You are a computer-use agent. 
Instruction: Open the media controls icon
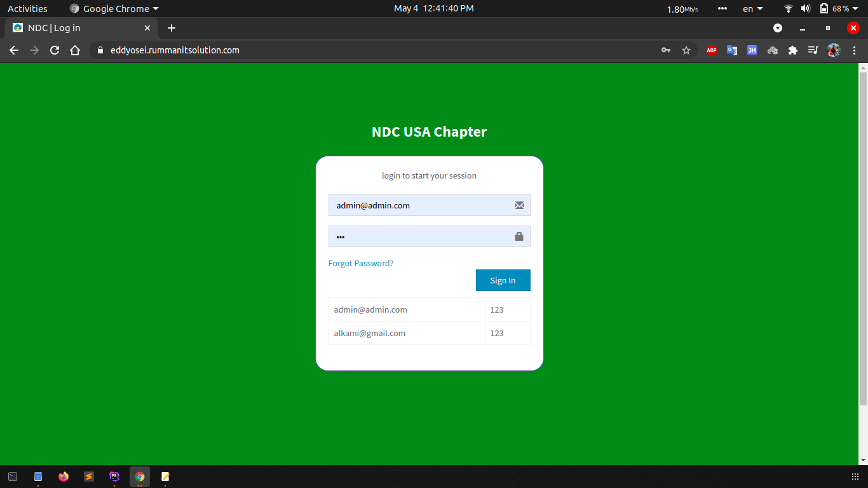click(813, 50)
